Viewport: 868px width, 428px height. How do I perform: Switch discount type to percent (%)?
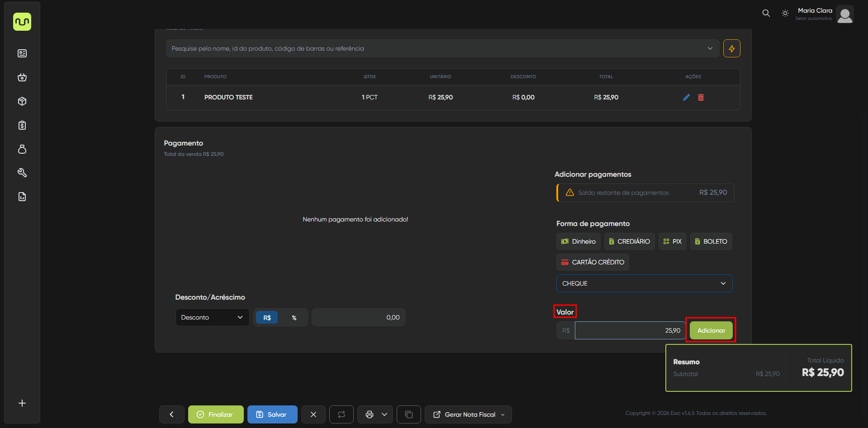pos(294,318)
